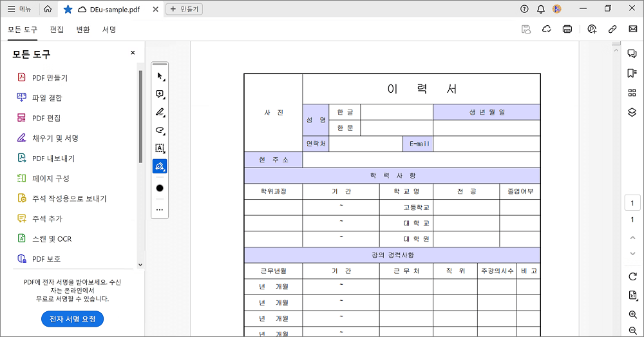Close the DEu-sample.pdf tab
644x337 pixels.
click(x=156, y=9)
